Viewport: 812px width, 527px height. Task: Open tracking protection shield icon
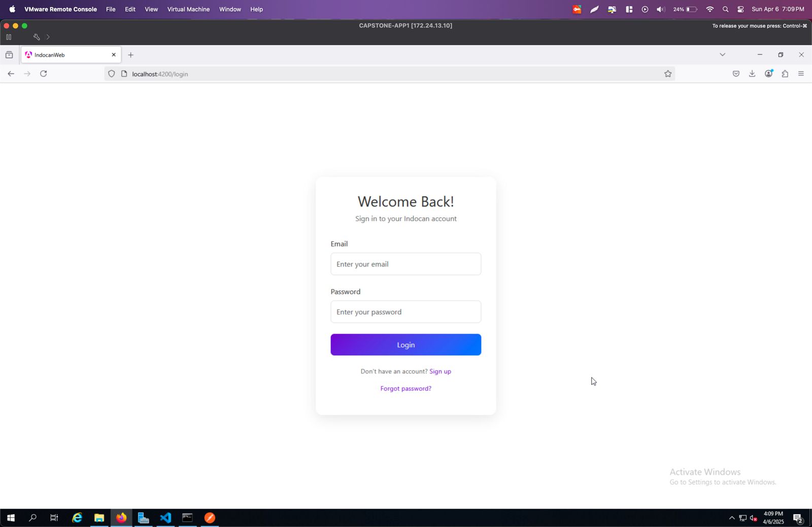pos(112,74)
